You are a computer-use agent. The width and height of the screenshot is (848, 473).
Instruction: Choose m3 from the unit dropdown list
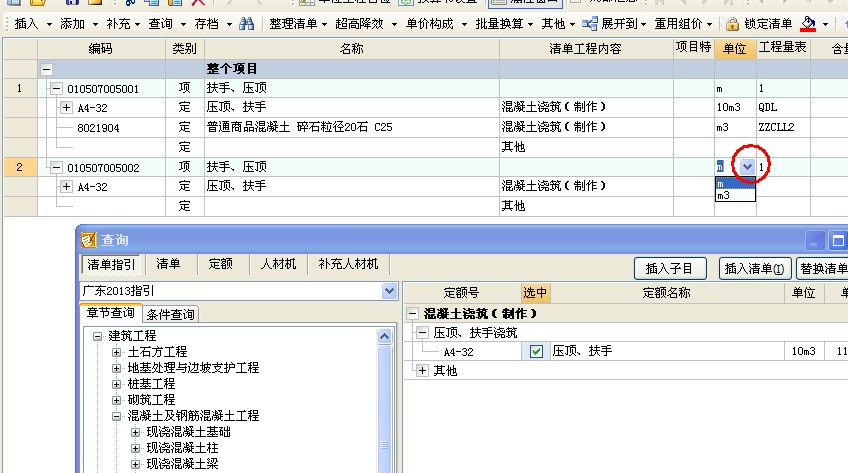tap(735, 196)
